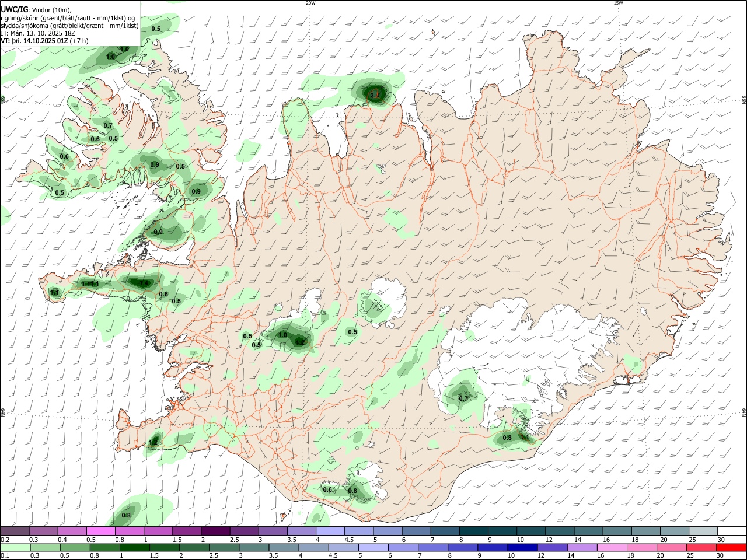
Task: Click the 0.2 label under snow legend
Action: 5,540
